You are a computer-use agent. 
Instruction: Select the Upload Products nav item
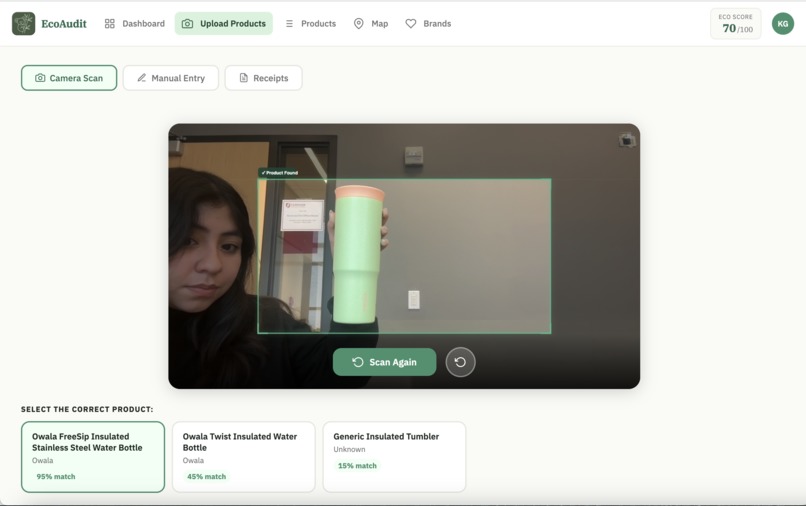coord(224,24)
